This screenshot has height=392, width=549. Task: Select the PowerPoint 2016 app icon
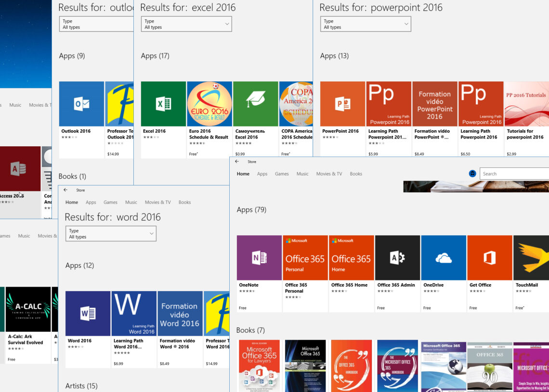pos(342,103)
